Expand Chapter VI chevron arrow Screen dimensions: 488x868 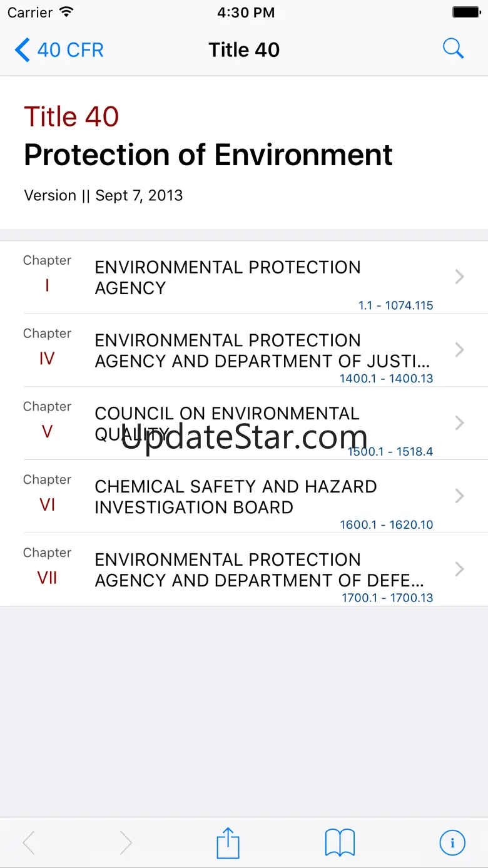point(460,496)
